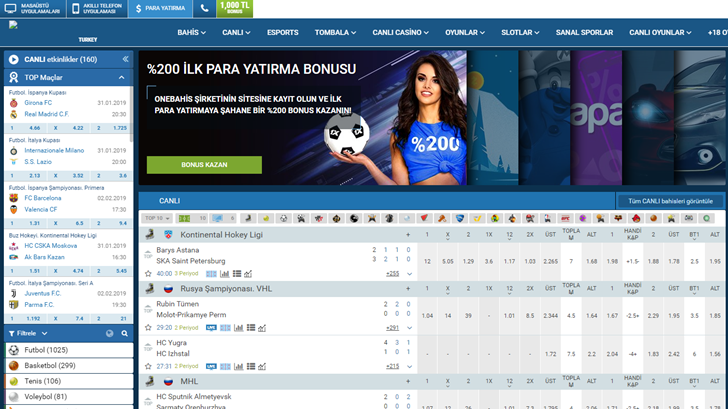Open the phone callback icon in top bar

[204, 8]
